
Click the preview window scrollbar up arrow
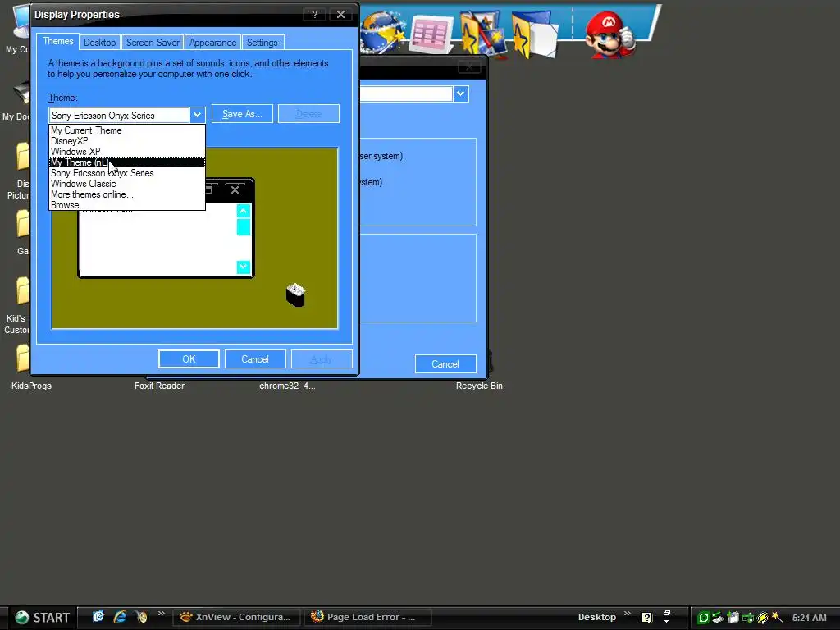tap(243, 211)
